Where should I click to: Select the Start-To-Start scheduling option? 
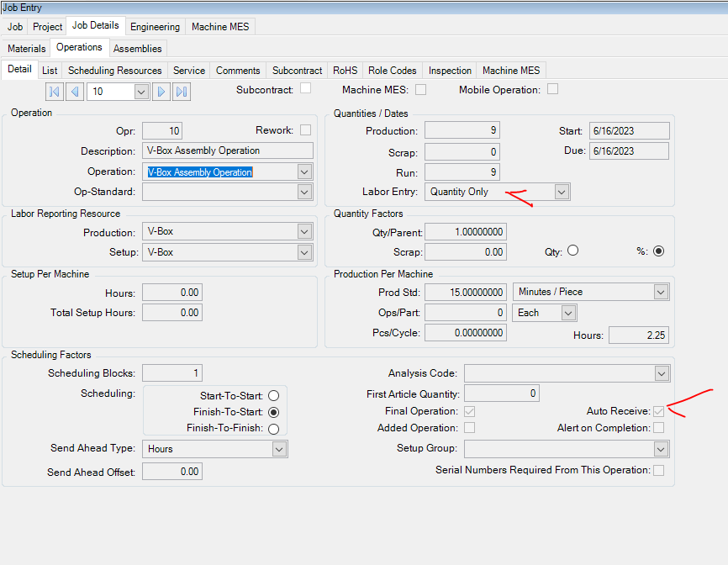point(273,395)
